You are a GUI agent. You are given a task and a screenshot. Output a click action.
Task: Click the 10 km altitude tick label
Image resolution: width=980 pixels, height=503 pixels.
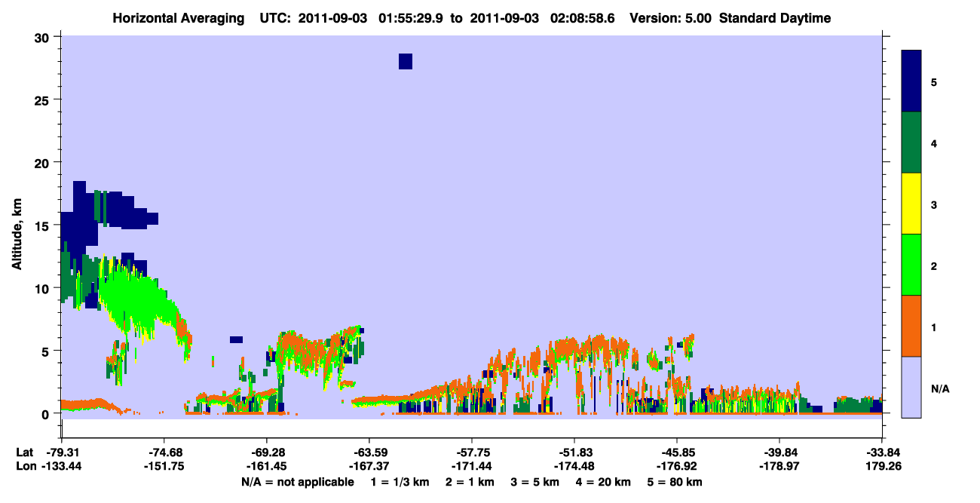(x=44, y=288)
